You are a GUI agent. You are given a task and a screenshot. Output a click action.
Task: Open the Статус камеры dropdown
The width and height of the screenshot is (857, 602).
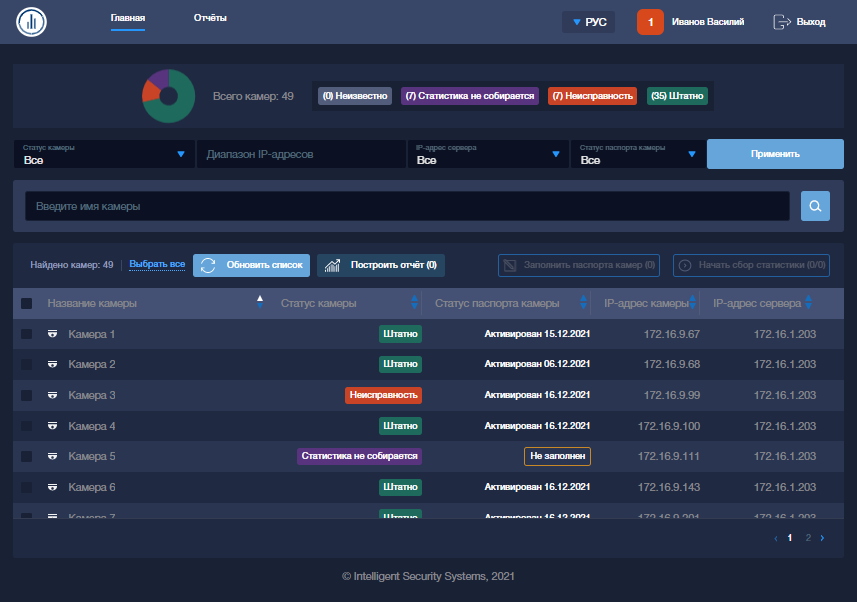105,153
